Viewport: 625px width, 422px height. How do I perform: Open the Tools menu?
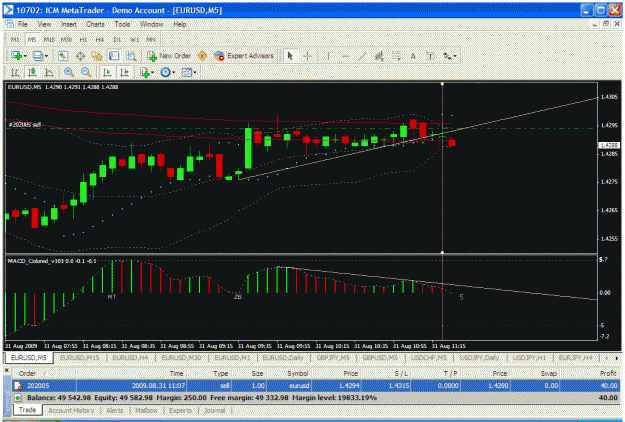click(x=122, y=24)
